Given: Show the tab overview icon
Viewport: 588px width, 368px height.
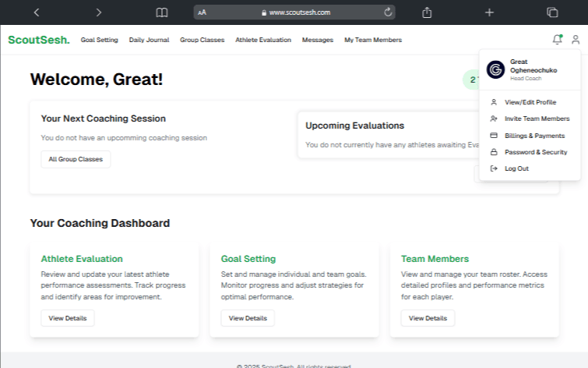Looking at the screenshot, I should (552, 12).
